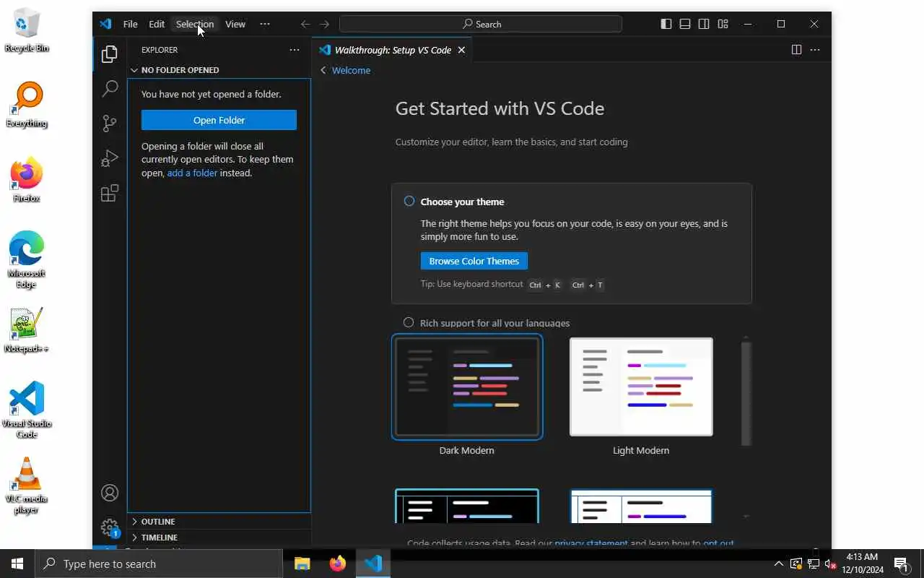Viewport: 924px width, 578px height.
Task: Select the Recycle Bin desktop icon
Action: pos(27,30)
